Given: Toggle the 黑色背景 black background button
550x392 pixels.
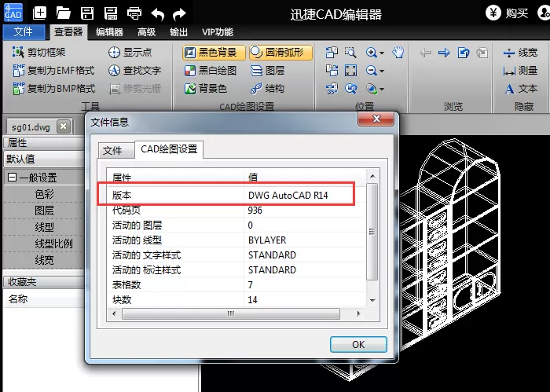Looking at the screenshot, I should pos(214,53).
